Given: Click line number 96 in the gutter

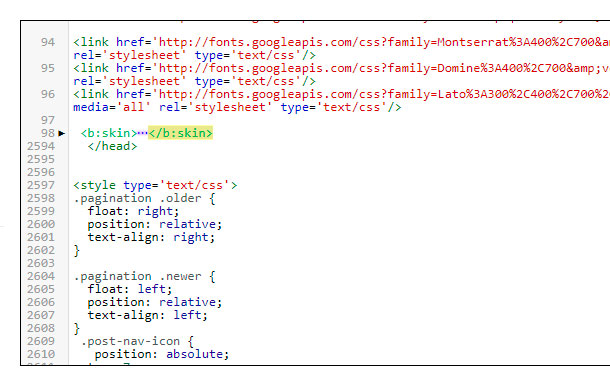Looking at the screenshot, I should tap(48, 94).
